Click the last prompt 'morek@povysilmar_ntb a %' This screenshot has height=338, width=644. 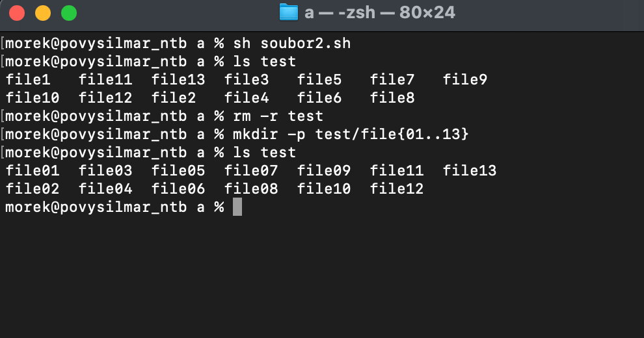coord(114,207)
